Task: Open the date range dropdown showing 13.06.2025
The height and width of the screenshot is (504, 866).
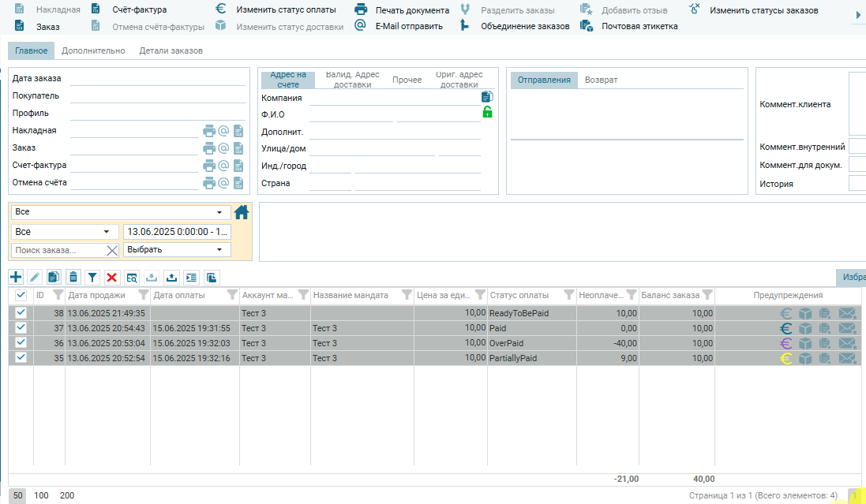Action: pyautogui.click(x=177, y=232)
